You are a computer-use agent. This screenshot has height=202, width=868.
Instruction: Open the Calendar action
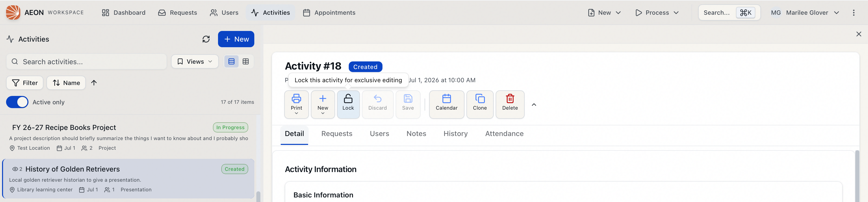coord(446,104)
